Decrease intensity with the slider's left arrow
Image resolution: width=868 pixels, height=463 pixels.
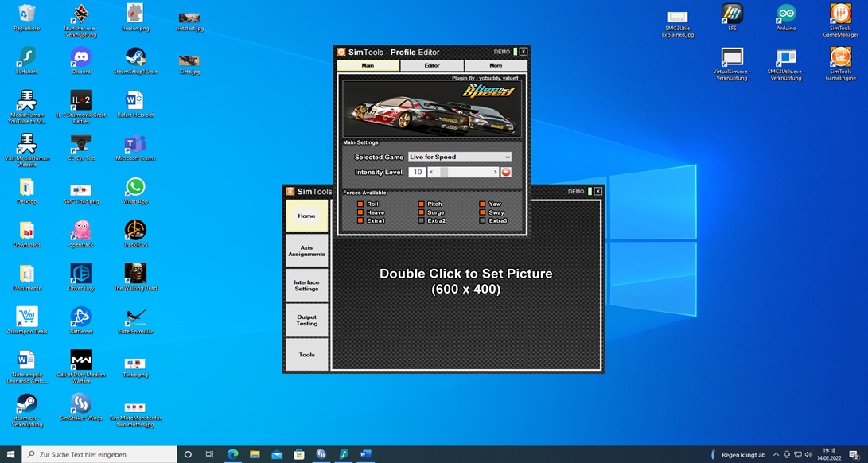[x=431, y=173]
